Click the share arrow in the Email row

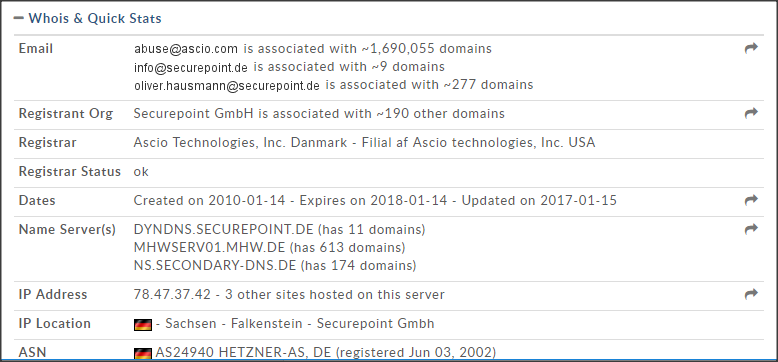(751, 48)
